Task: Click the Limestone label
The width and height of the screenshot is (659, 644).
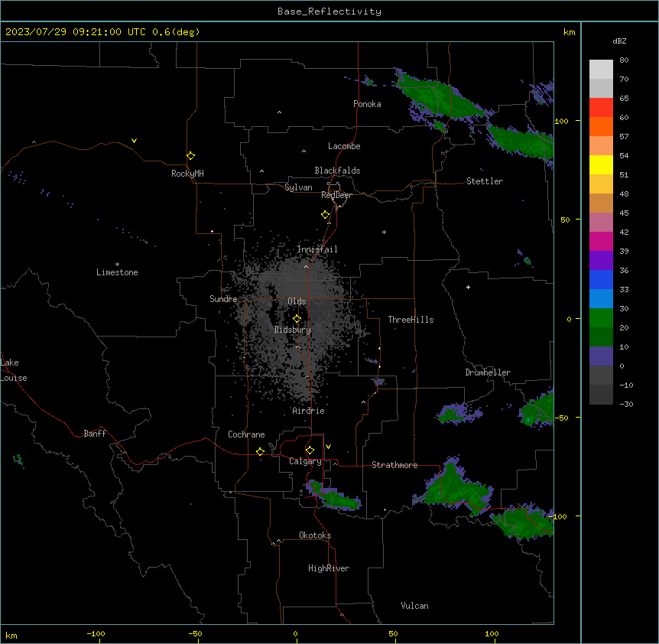Action: (117, 272)
